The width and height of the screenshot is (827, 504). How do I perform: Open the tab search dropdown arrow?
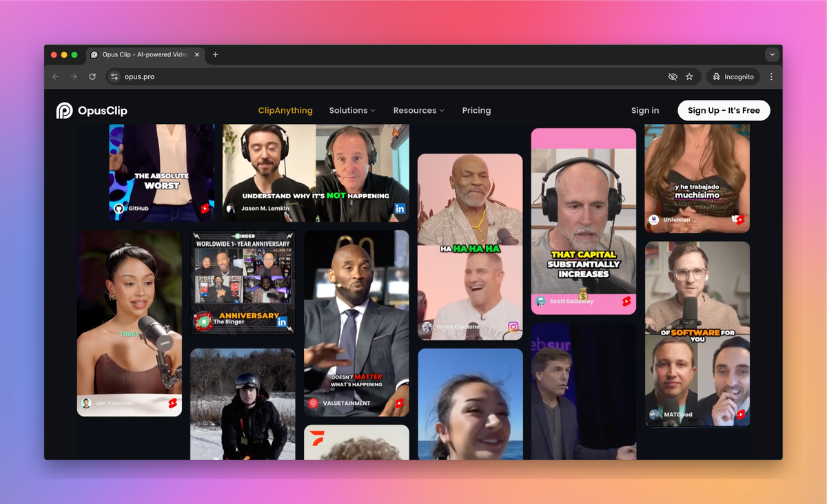[772, 54]
